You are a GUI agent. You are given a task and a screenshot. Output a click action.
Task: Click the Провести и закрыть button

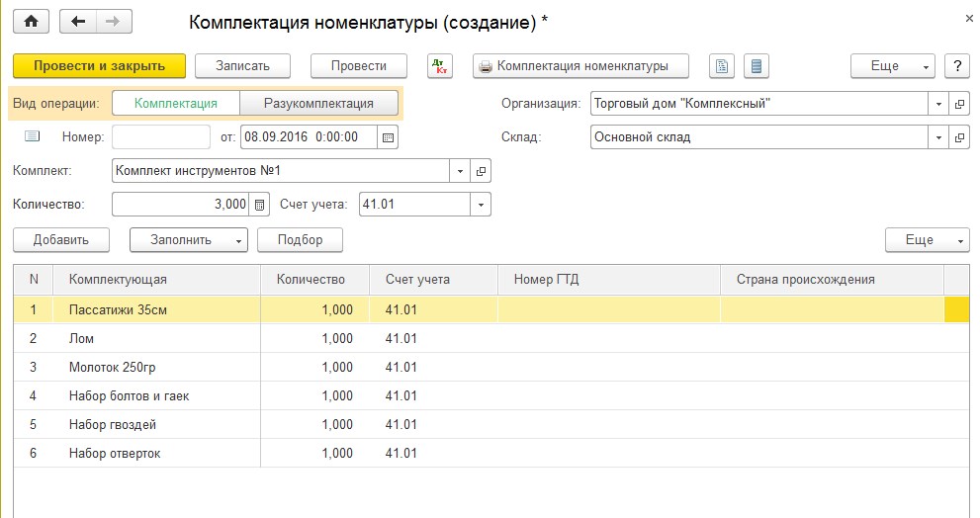coord(99,66)
